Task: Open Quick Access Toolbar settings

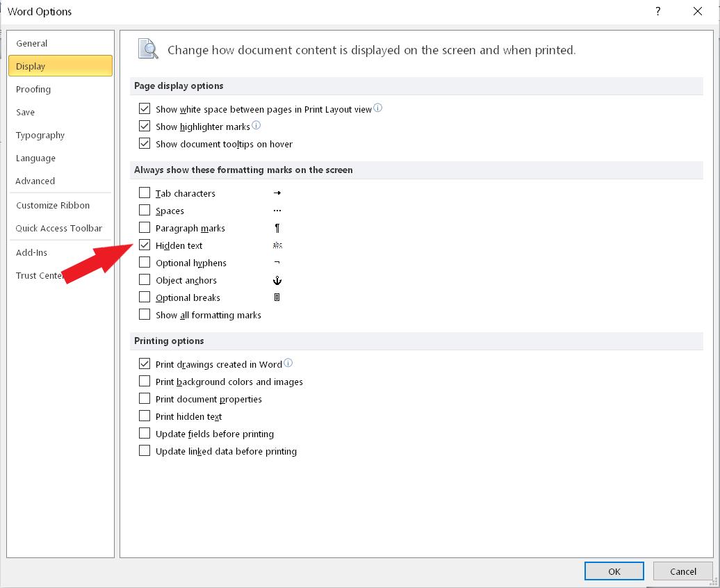Action: (59, 228)
